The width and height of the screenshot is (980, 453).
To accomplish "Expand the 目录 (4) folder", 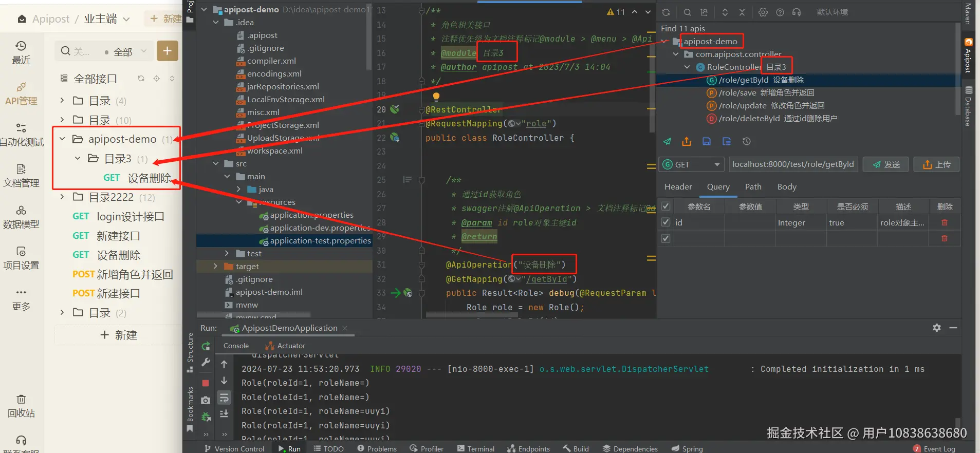I will [62, 101].
